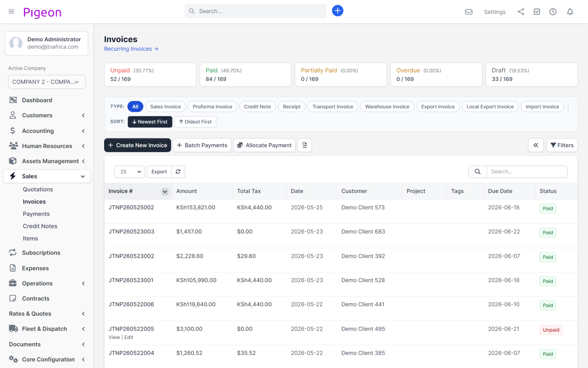Click the Assets Management box icon
The height and width of the screenshot is (368, 588).
click(x=13, y=161)
